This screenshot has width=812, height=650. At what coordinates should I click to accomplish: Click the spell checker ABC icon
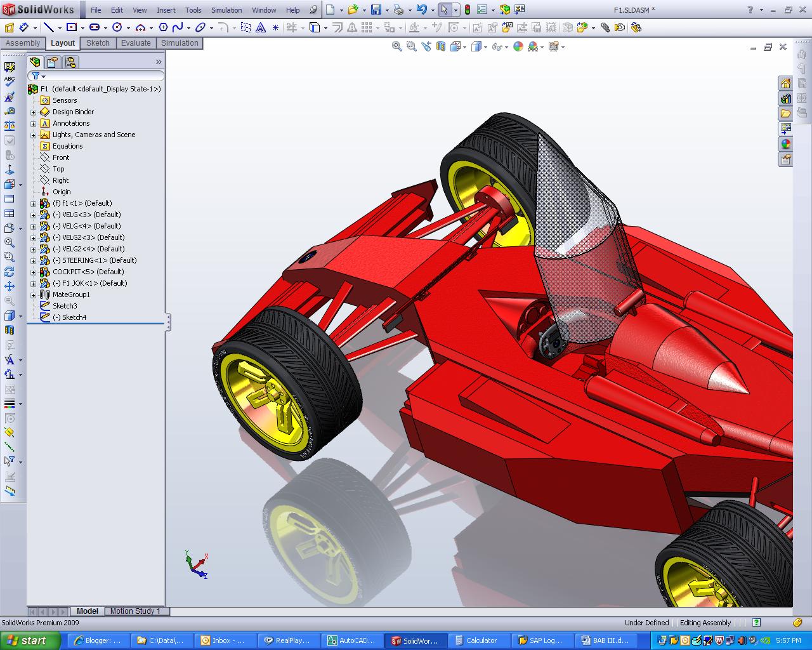click(10, 81)
